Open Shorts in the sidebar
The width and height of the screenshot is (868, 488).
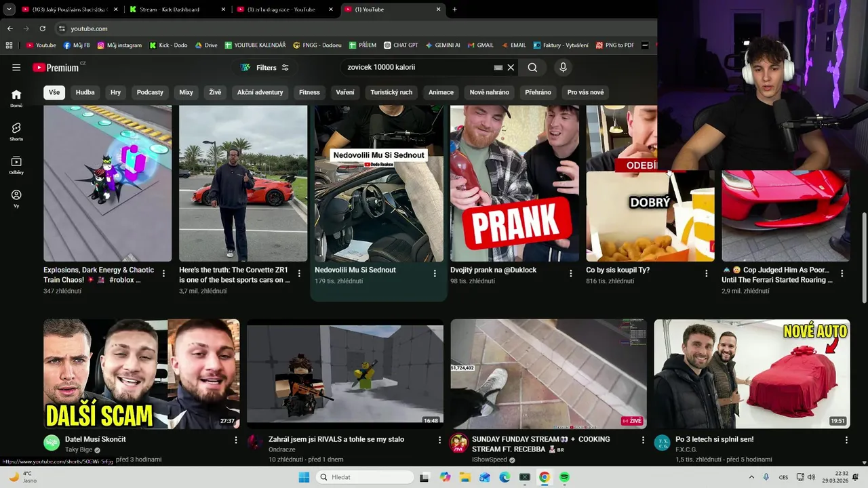point(16,131)
